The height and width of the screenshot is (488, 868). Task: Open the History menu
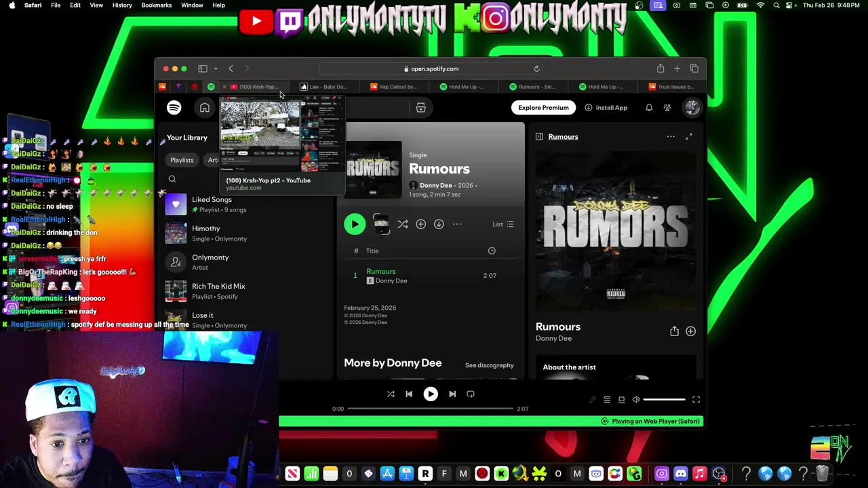[122, 5]
